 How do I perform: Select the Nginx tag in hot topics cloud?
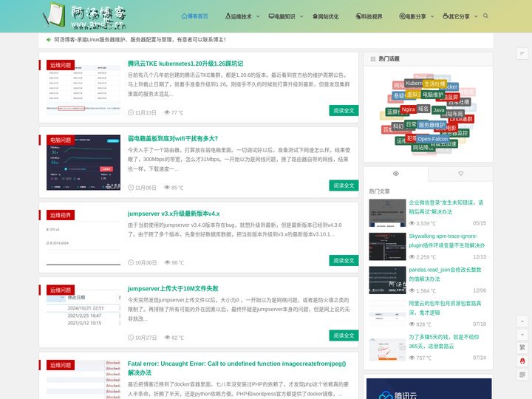(x=408, y=109)
